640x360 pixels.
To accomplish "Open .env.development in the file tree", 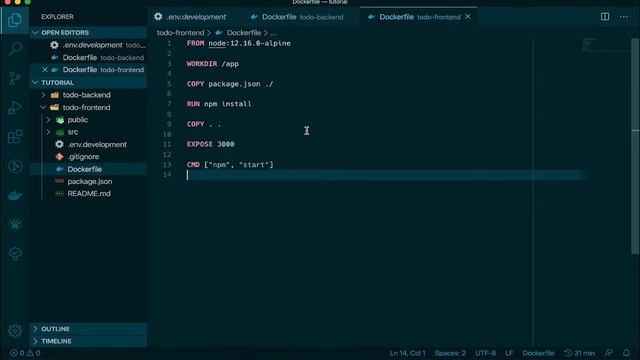I will [88, 144].
